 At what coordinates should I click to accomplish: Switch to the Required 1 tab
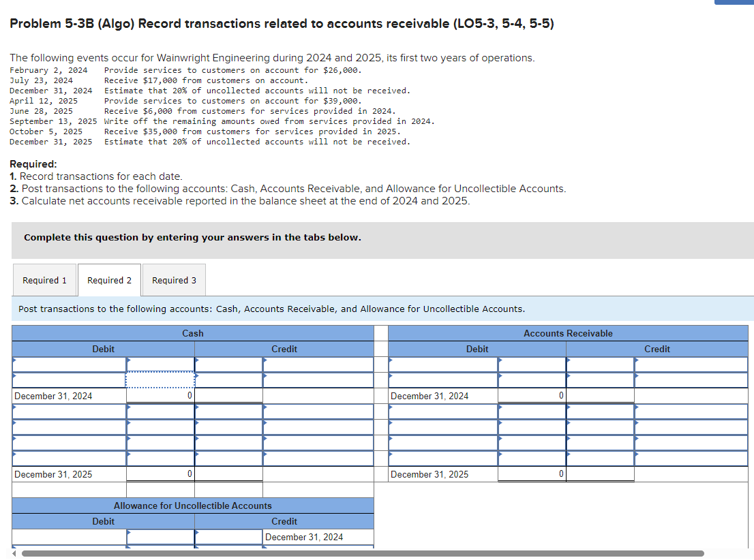click(x=44, y=280)
